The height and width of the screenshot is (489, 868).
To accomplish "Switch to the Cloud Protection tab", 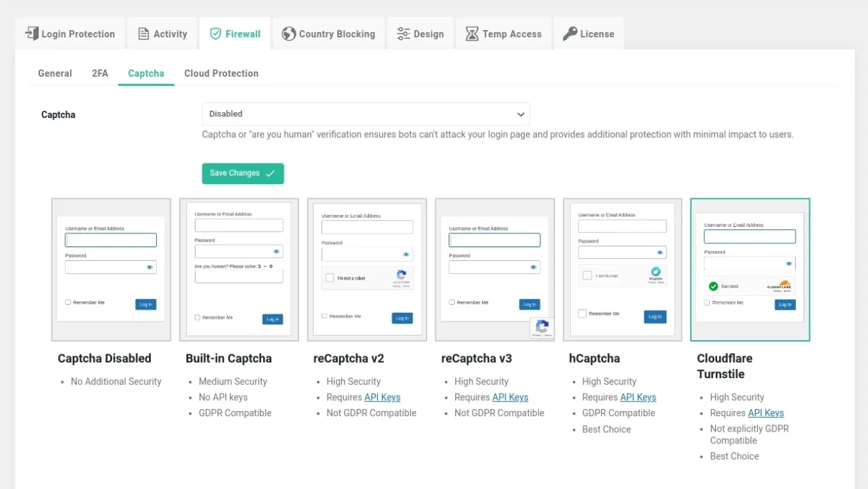I will click(221, 73).
